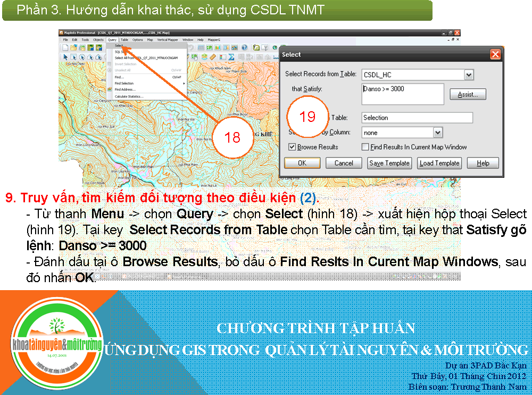Choose Select All from CSDL_QT_2011_MTNUOCNGAM
The height and width of the screenshot is (395, 532).
(147, 57)
